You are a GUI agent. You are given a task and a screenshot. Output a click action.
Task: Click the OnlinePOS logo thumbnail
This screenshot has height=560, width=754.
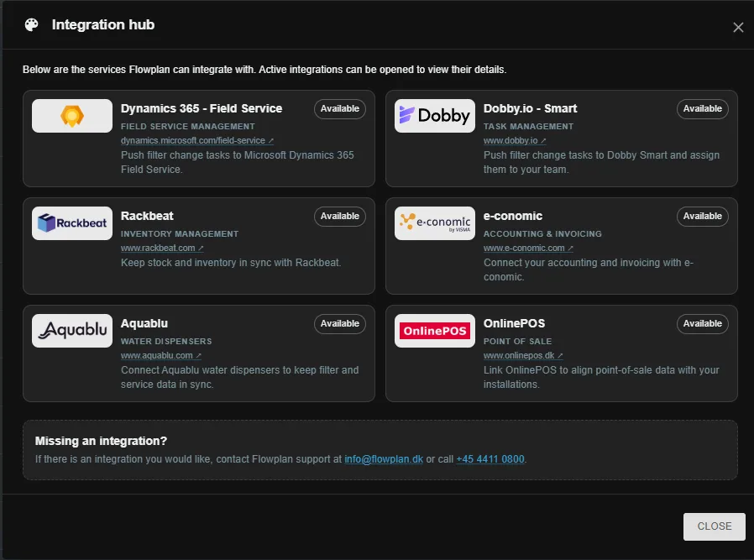click(x=435, y=331)
